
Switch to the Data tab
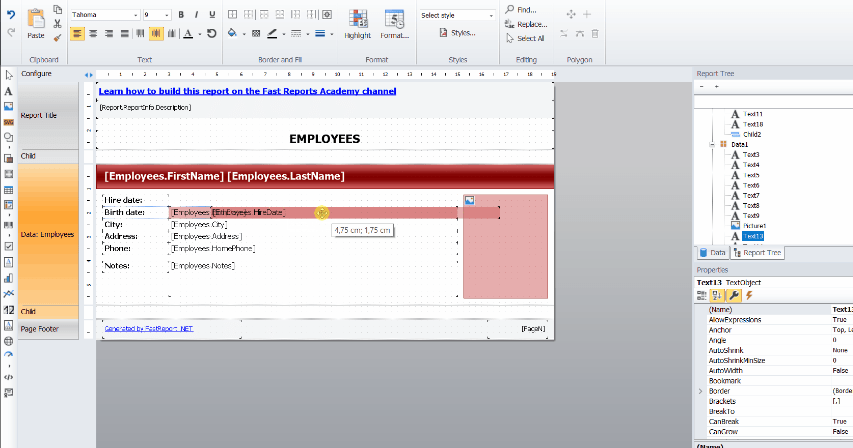click(713, 253)
